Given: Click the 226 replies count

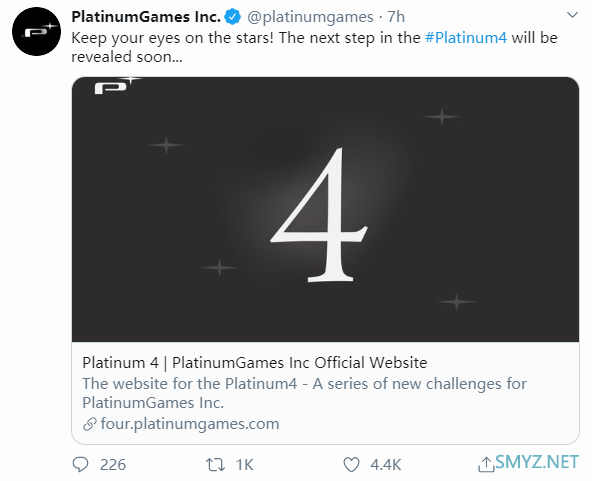Looking at the screenshot, I should pyautogui.click(x=113, y=465).
